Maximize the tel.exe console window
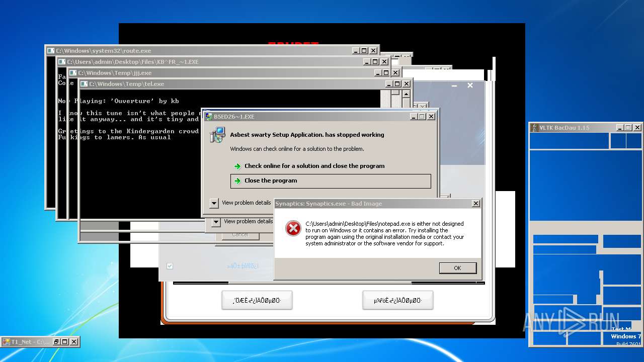644x362 pixels. (x=397, y=84)
